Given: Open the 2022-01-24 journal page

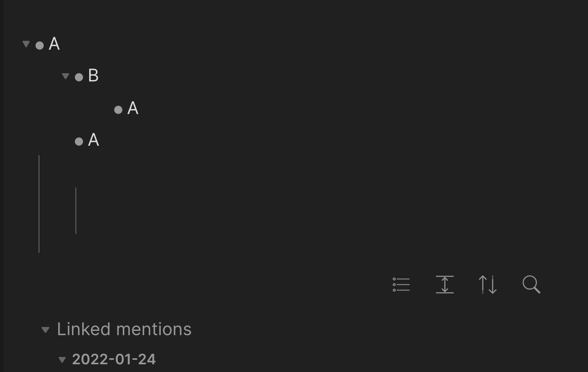Looking at the screenshot, I should pyautogui.click(x=114, y=360).
